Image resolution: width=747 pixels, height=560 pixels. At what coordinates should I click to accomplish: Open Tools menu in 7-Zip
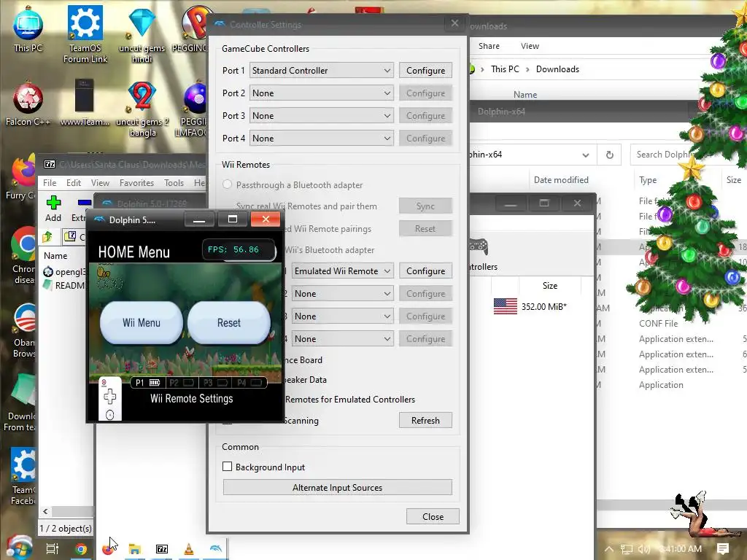click(174, 183)
